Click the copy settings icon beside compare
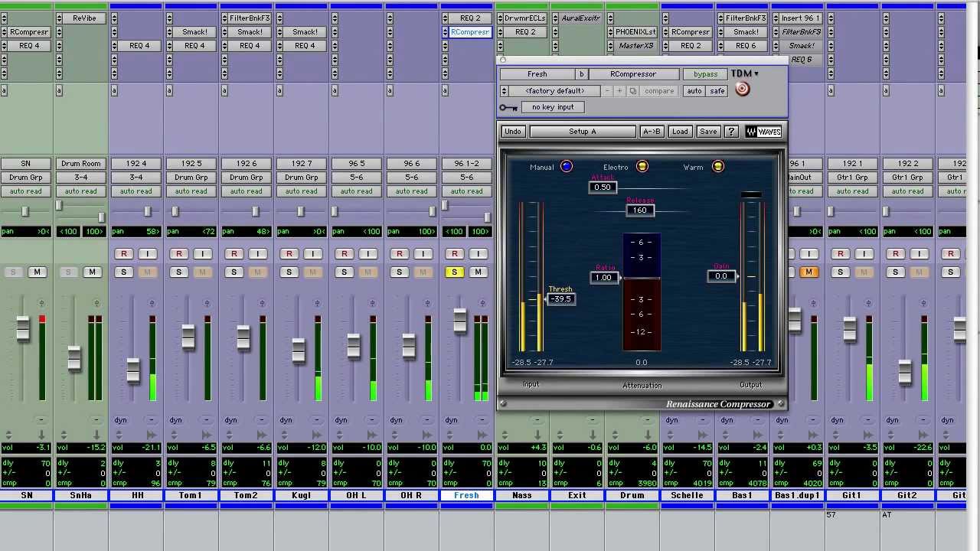980x551 pixels. pos(632,91)
